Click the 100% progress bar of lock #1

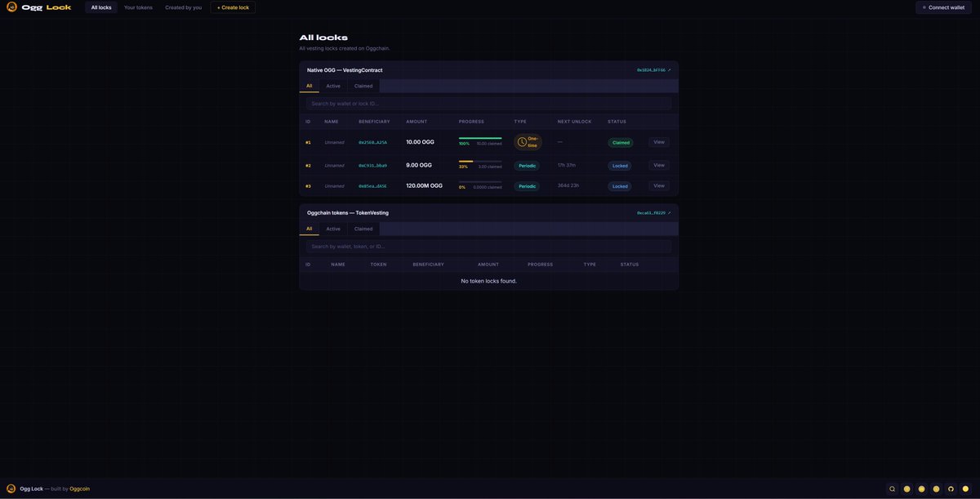click(480, 138)
